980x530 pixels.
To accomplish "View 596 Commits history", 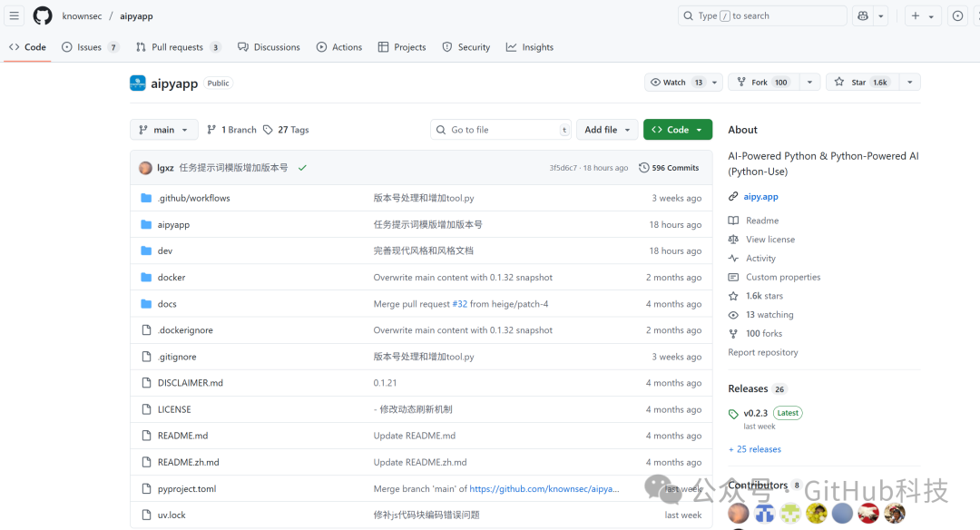I will pos(669,168).
